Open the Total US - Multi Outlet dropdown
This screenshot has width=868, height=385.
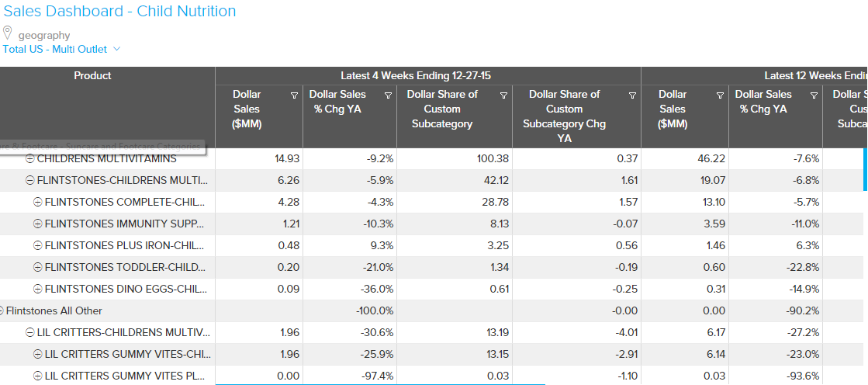(117, 49)
